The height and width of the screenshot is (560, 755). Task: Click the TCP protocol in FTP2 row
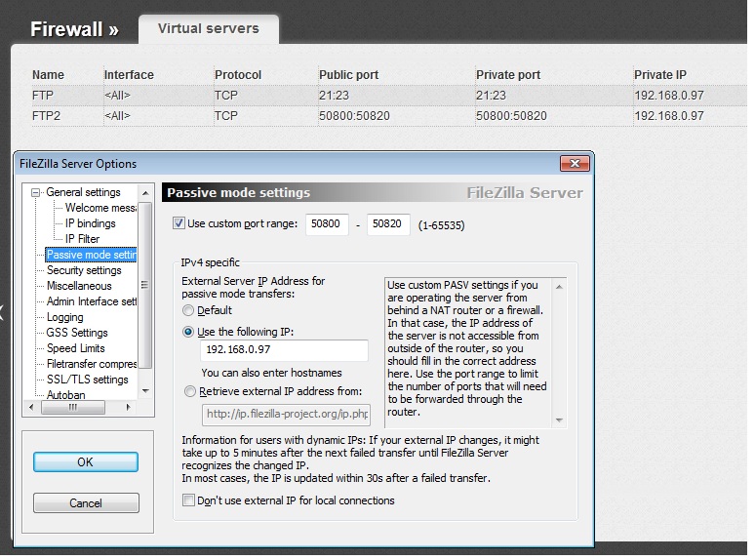click(226, 116)
